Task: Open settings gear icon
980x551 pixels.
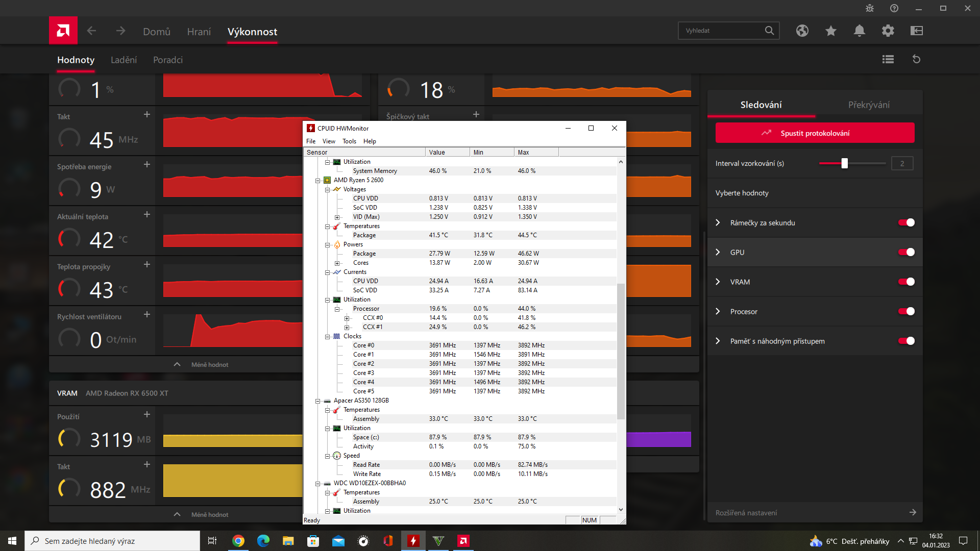Action: (888, 31)
